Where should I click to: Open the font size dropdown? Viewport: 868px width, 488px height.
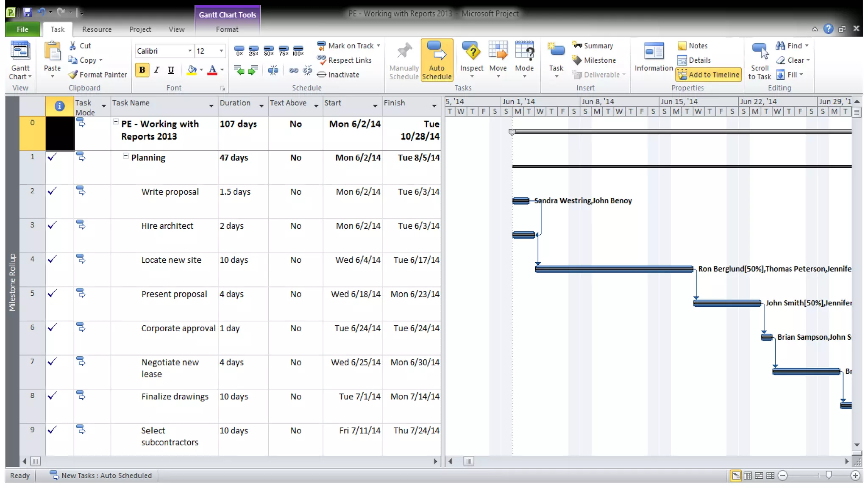click(x=221, y=51)
